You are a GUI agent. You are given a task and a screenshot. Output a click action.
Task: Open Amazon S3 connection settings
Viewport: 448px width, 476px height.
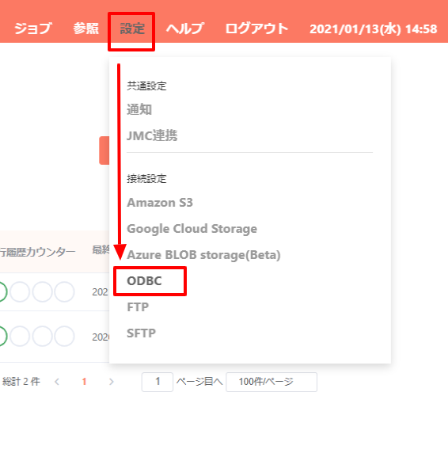pos(160,203)
